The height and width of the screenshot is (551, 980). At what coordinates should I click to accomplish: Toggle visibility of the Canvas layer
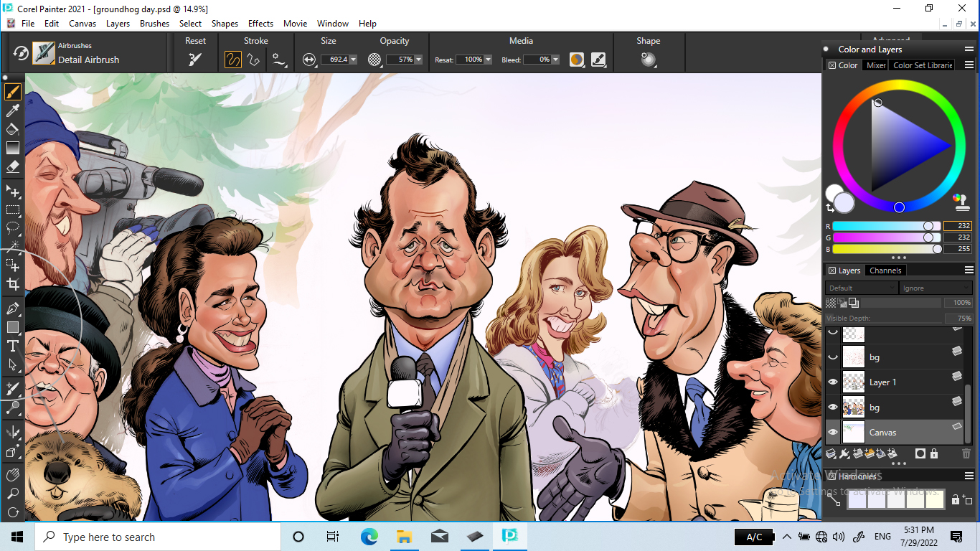(x=833, y=433)
